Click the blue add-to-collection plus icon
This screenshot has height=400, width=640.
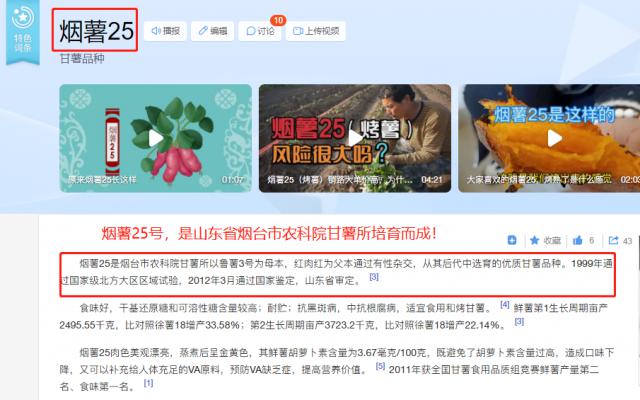coord(512,240)
